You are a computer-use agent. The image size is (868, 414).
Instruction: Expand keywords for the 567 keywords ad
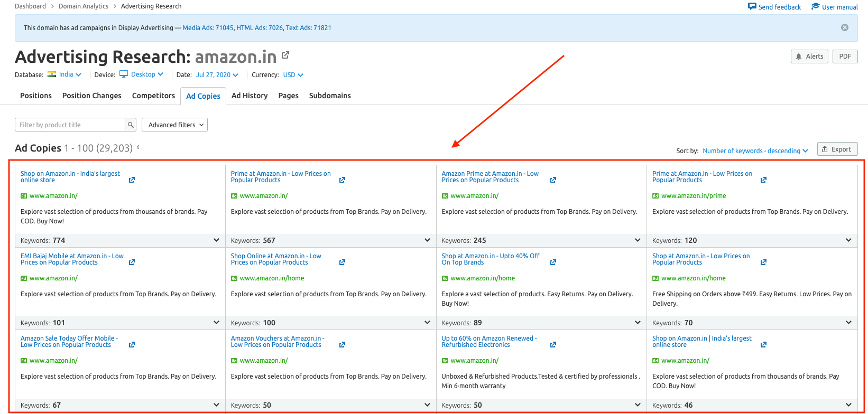coord(427,240)
